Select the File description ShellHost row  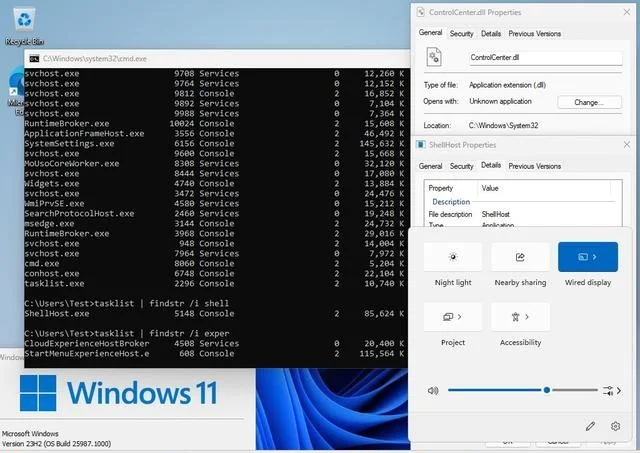pyautogui.click(x=522, y=214)
